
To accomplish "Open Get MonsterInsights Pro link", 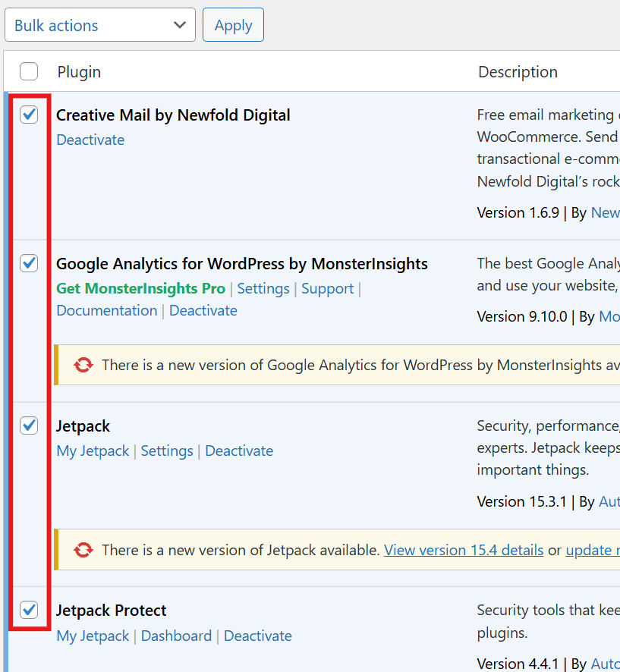I will (140, 288).
